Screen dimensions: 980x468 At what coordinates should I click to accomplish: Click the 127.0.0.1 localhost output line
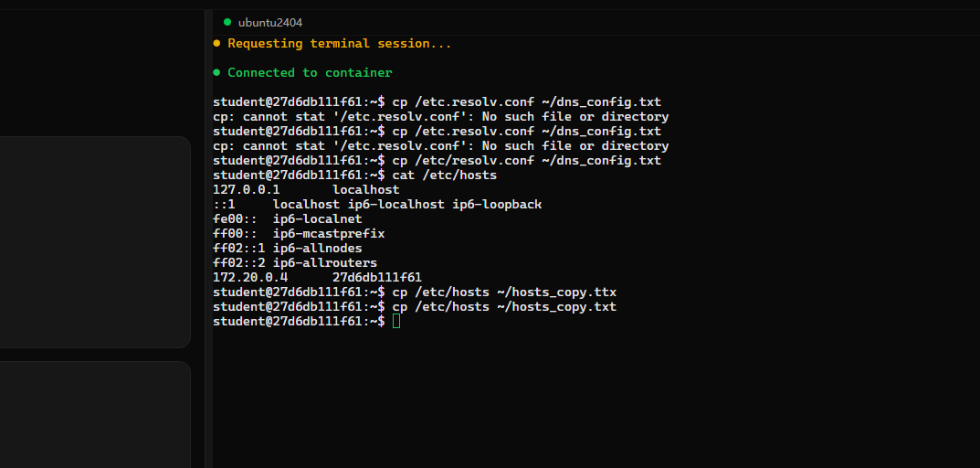coord(306,189)
